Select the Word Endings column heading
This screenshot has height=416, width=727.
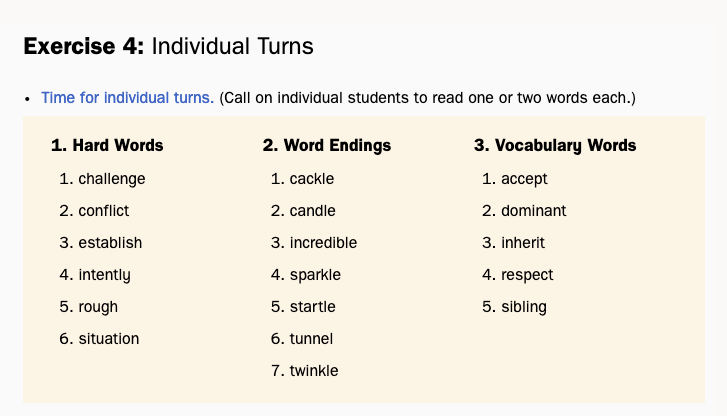(x=327, y=145)
